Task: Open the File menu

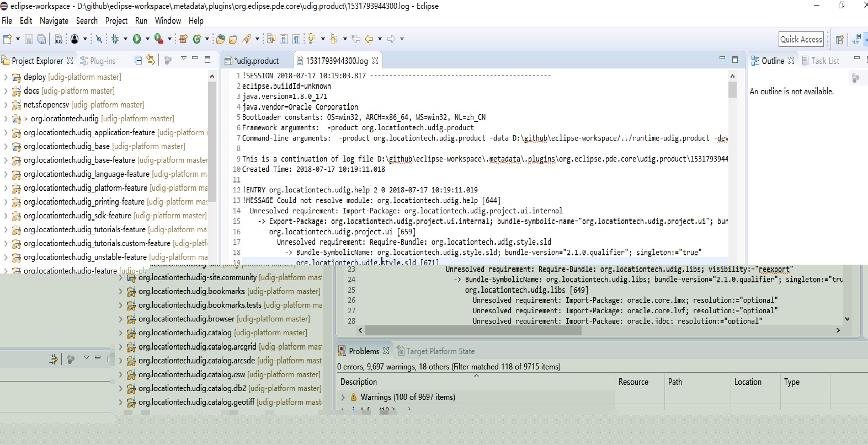Action: (7, 21)
